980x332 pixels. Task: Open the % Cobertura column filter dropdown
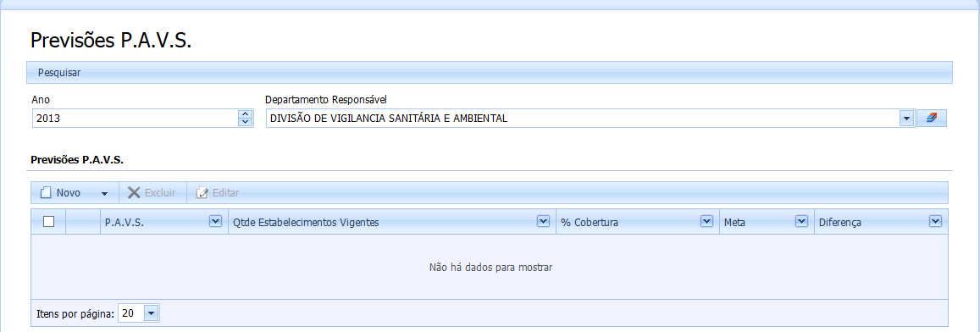coord(707,221)
